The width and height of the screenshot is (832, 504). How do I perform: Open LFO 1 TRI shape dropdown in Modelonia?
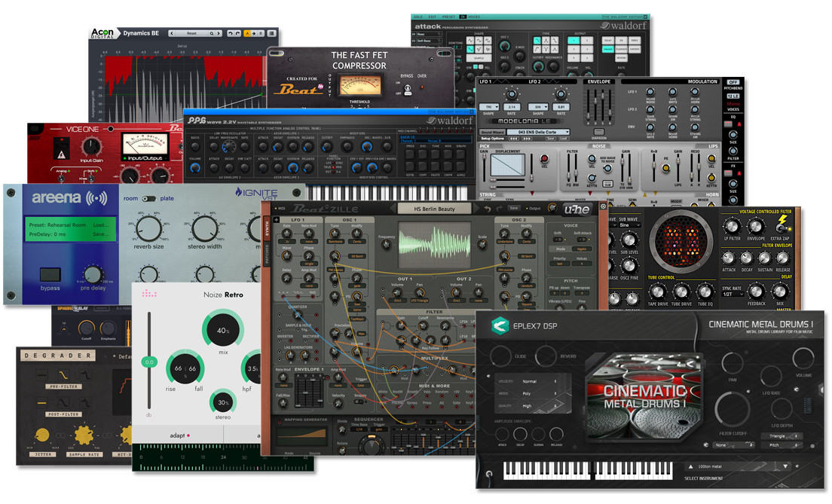point(489,107)
